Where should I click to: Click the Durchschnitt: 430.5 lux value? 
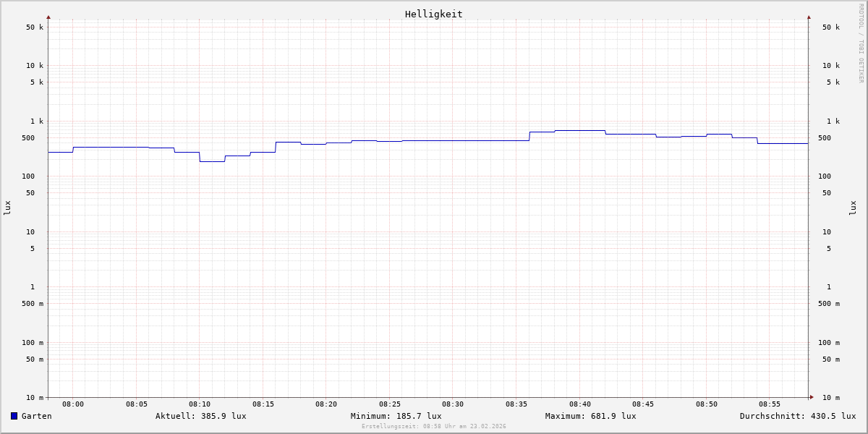click(x=797, y=416)
